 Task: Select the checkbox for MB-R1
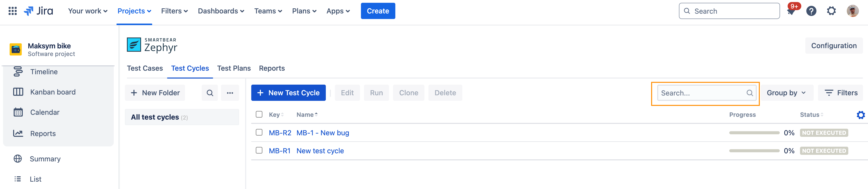click(x=259, y=150)
